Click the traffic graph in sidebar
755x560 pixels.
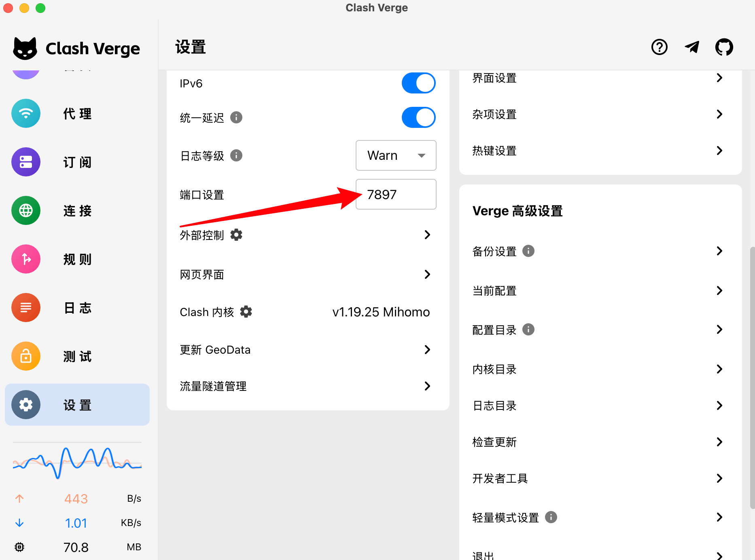coord(77,462)
